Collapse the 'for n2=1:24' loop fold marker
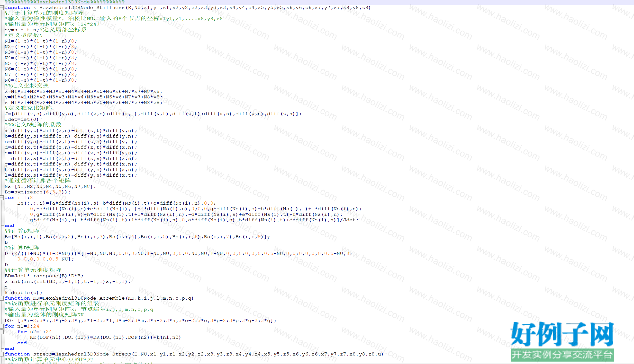This screenshot has height=364, width=634. coord(1,332)
